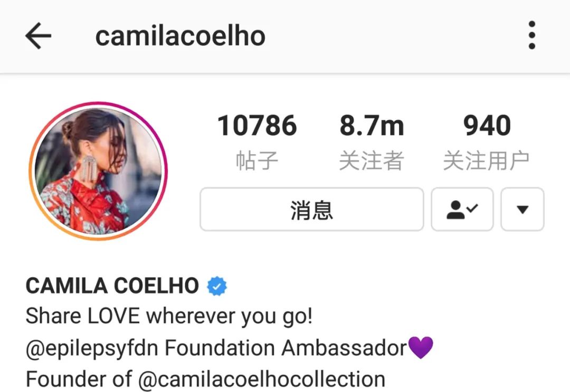Toggle the following status button
Viewport: 570px width, 392px height.
pos(462,209)
